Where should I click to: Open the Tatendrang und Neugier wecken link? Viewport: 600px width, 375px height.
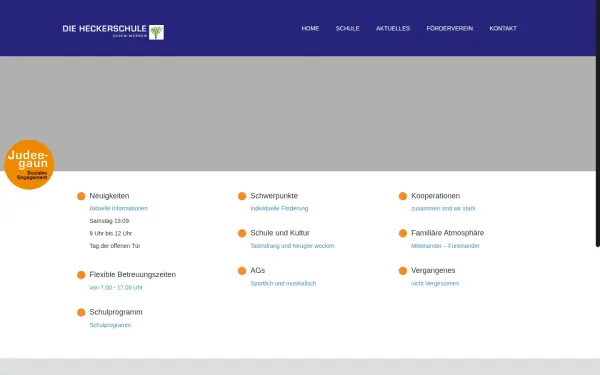click(292, 246)
